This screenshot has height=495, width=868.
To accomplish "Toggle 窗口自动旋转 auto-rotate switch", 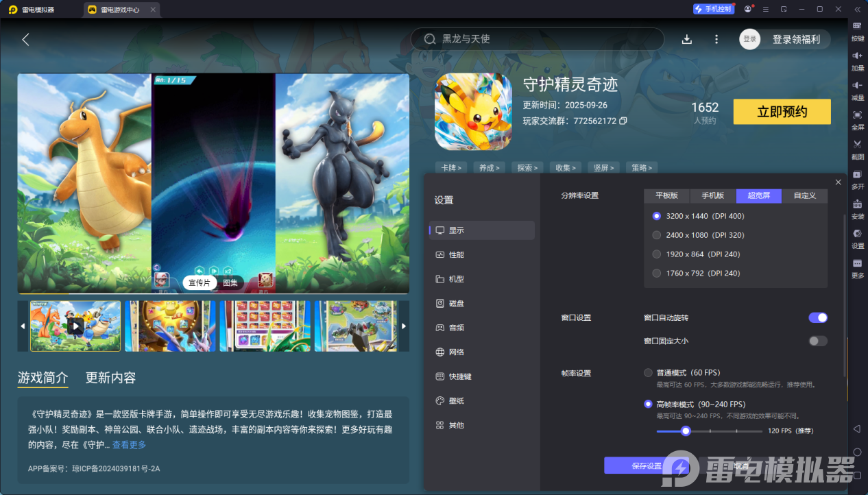I will coord(818,317).
